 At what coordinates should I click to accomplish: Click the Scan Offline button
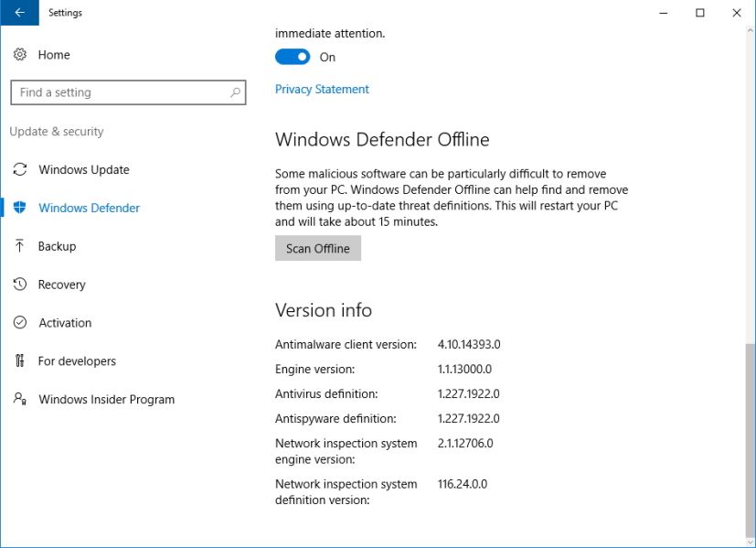coord(318,249)
